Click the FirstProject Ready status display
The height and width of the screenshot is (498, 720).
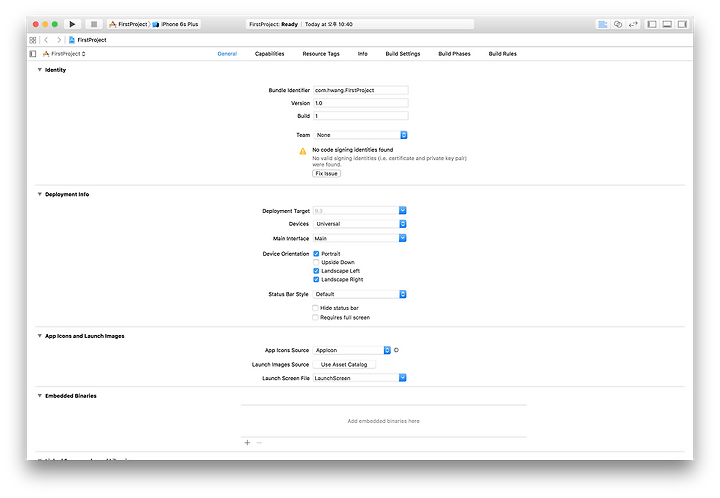point(360,24)
